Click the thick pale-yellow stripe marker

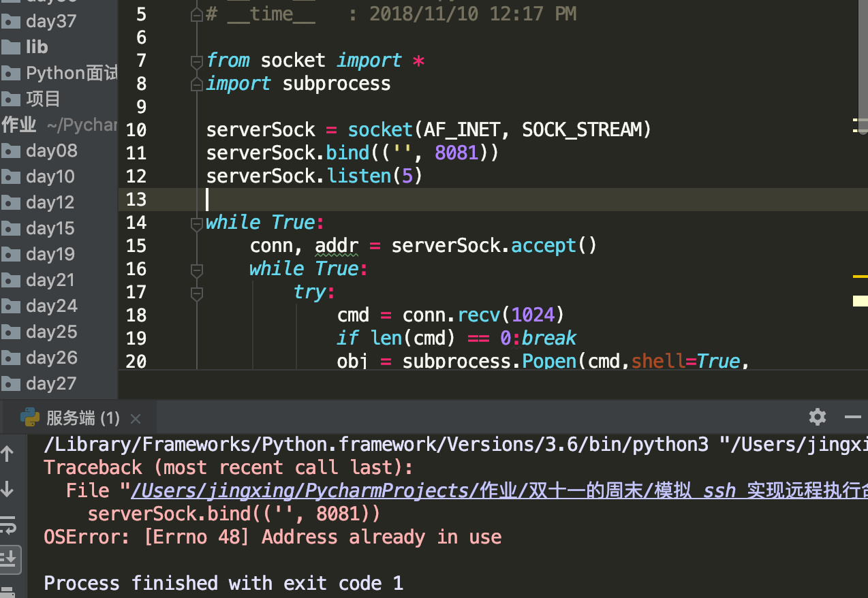(861, 300)
